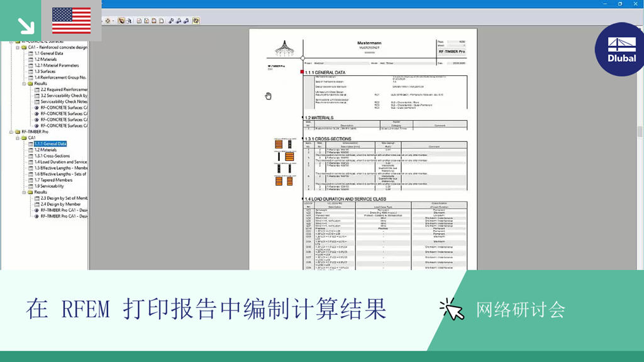Select 1.3.1 Cross-Sections tree entry
Viewport: 644px width, 362px height.
tap(52, 156)
